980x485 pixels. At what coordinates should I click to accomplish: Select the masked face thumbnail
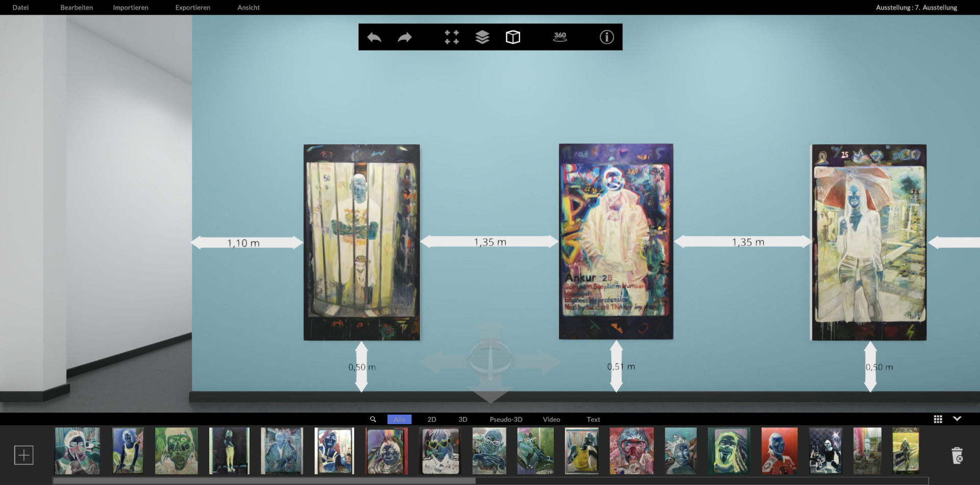coord(78,451)
